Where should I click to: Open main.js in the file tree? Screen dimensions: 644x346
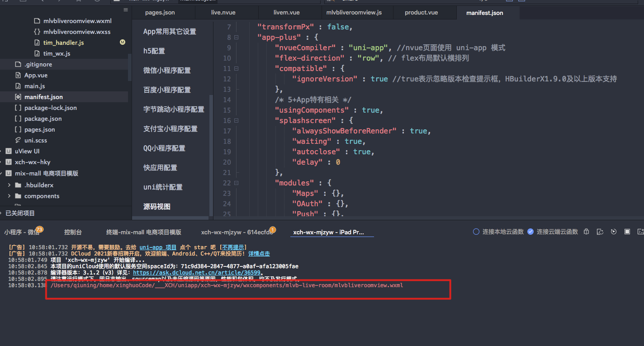[34, 86]
